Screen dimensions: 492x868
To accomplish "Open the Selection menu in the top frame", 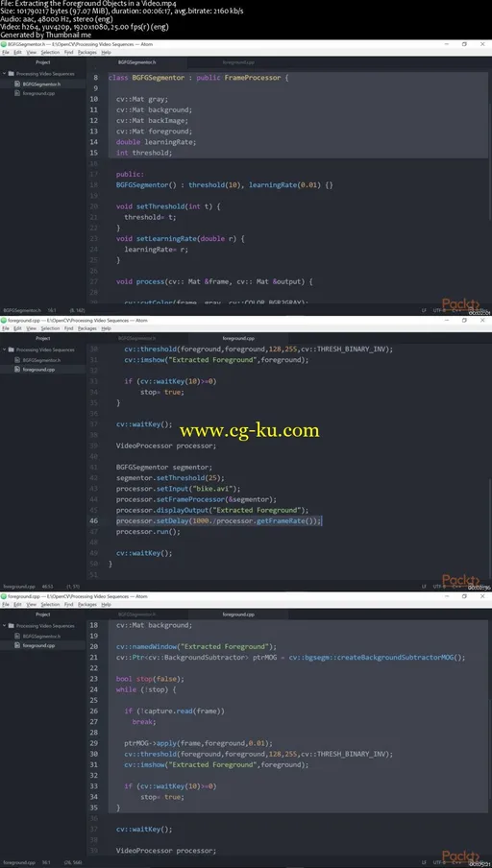I will click(50, 52).
